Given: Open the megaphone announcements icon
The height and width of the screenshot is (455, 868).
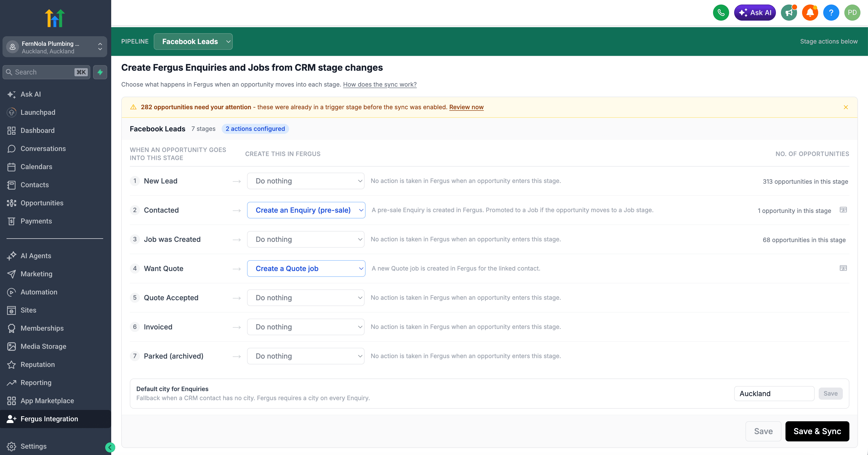Looking at the screenshot, I should [x=789, y=13].
